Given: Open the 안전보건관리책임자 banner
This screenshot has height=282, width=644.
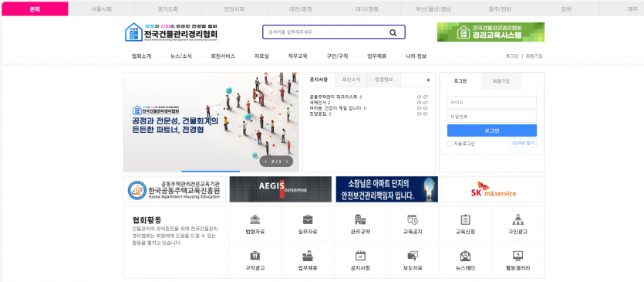Looking at the screenshot, I should 387,189.
